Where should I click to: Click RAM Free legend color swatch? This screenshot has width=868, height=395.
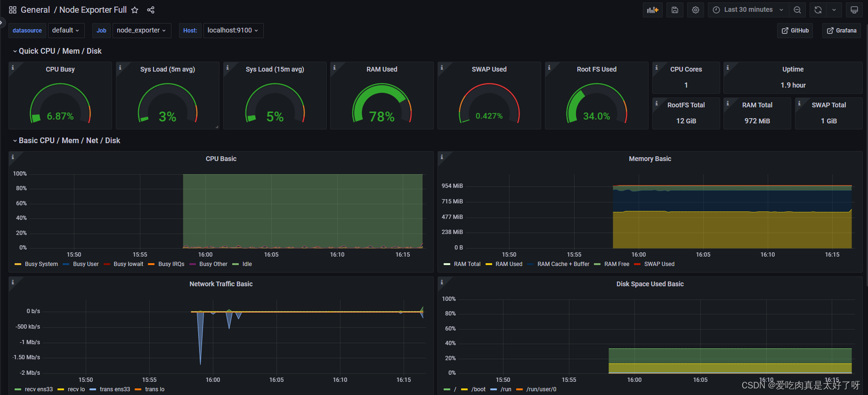pos(597,264)
